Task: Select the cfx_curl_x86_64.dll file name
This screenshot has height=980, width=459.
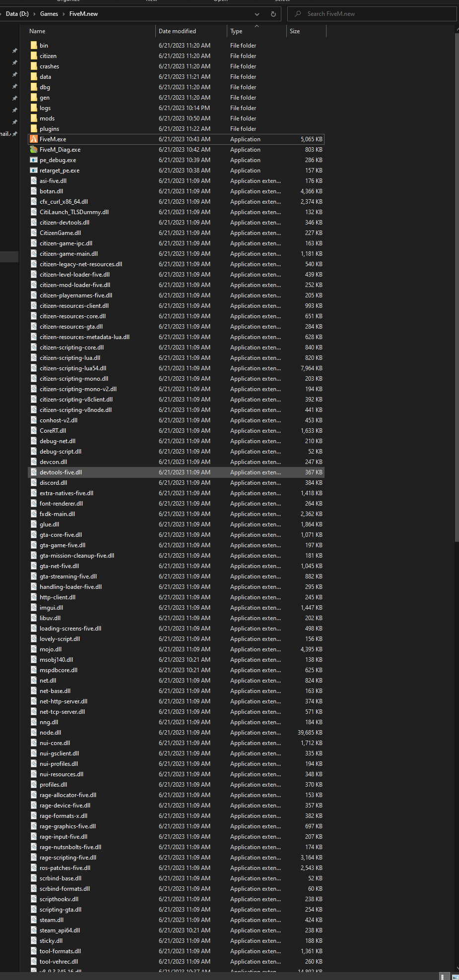Action: point(64,202)
